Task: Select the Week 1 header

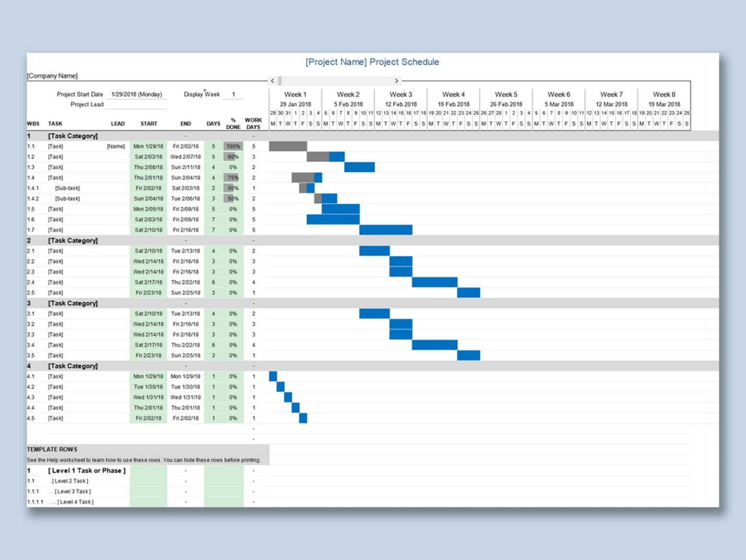Action: (x=295, y=94)
